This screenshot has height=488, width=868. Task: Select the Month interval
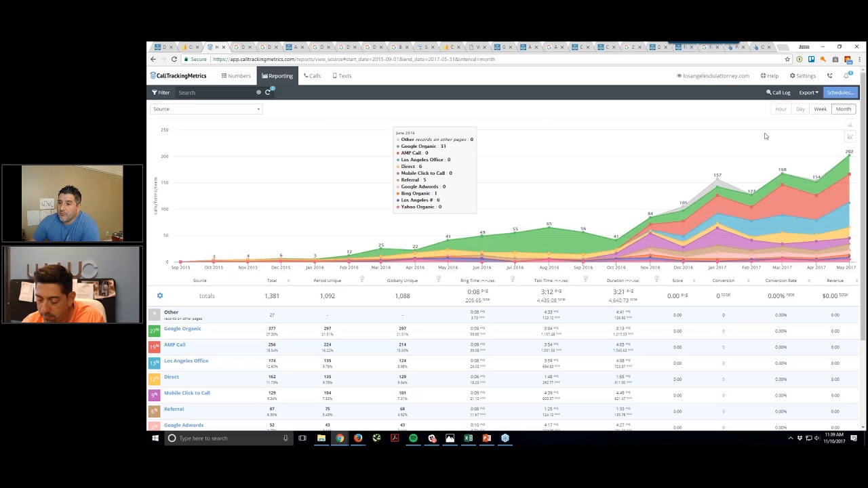pos(843,109)
